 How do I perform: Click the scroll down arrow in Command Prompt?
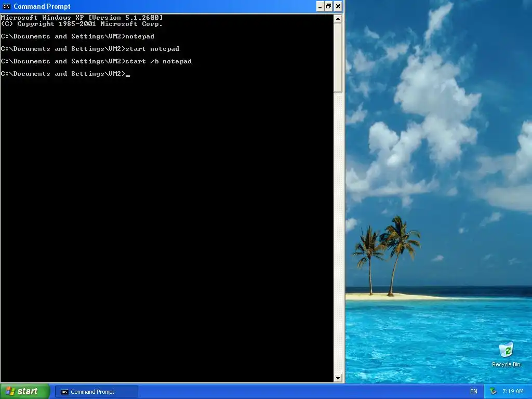tap(338, 378)
